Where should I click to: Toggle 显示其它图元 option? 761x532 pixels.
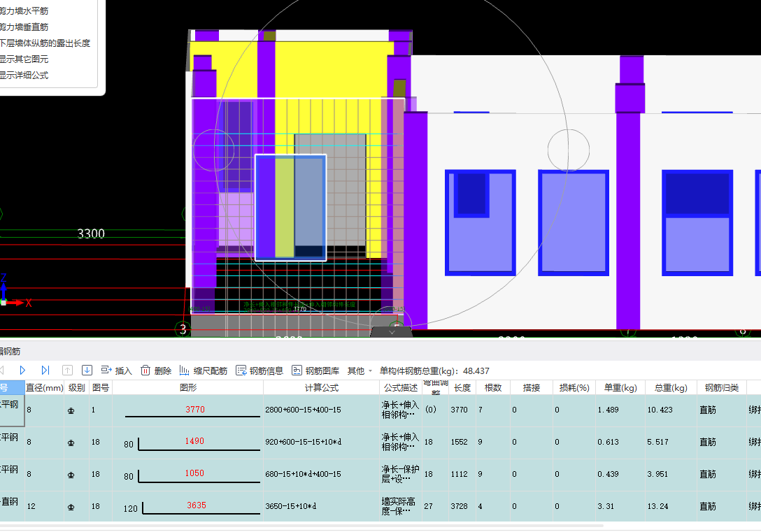click(24, 59)
